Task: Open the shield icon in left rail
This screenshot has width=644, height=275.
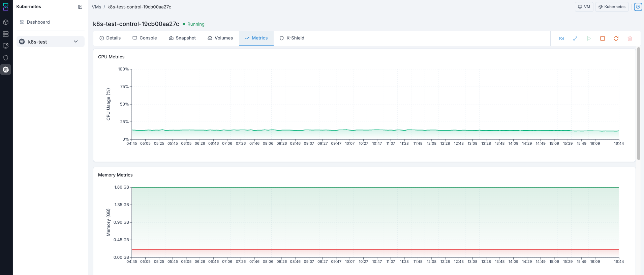Action: 6,58
